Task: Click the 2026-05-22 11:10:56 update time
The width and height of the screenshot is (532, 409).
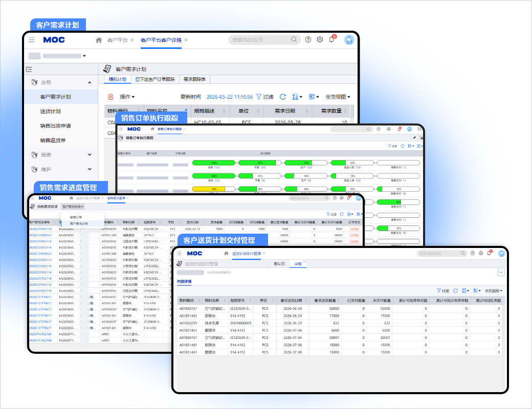Action: (x=229, y=97)
